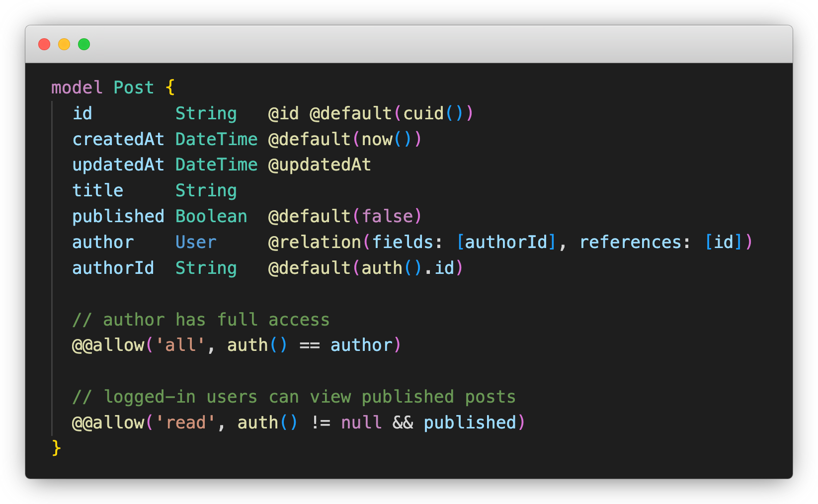Select the authorId field name
This screenshot has width=818, height=504.
(113, 268)
